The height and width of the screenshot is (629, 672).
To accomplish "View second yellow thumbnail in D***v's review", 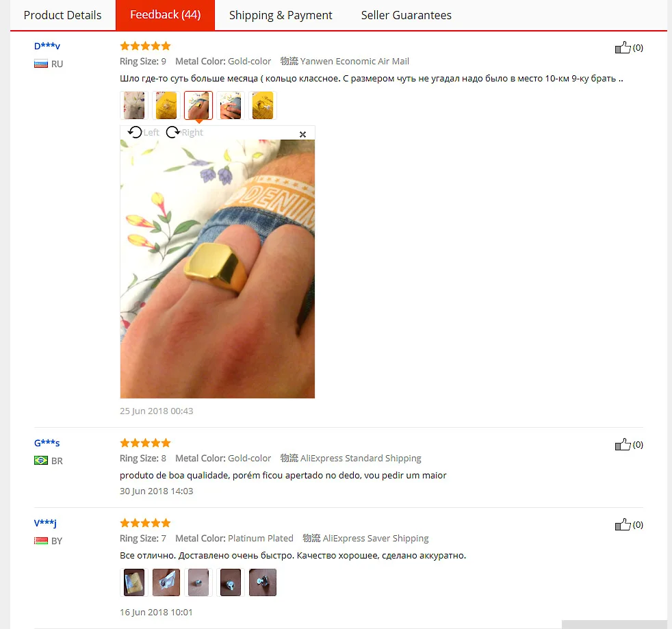I will pos(166,105).
